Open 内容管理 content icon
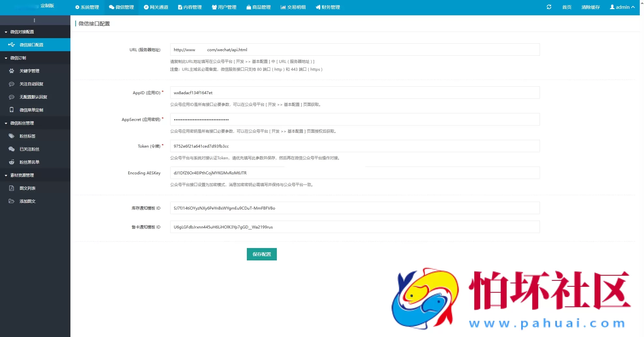The image size is (644, 337). [180, 7]
